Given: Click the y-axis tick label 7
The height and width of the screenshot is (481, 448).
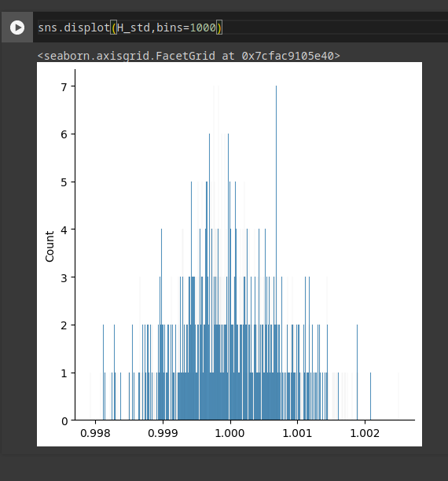Looking at the screenshot, I should 64,87.
